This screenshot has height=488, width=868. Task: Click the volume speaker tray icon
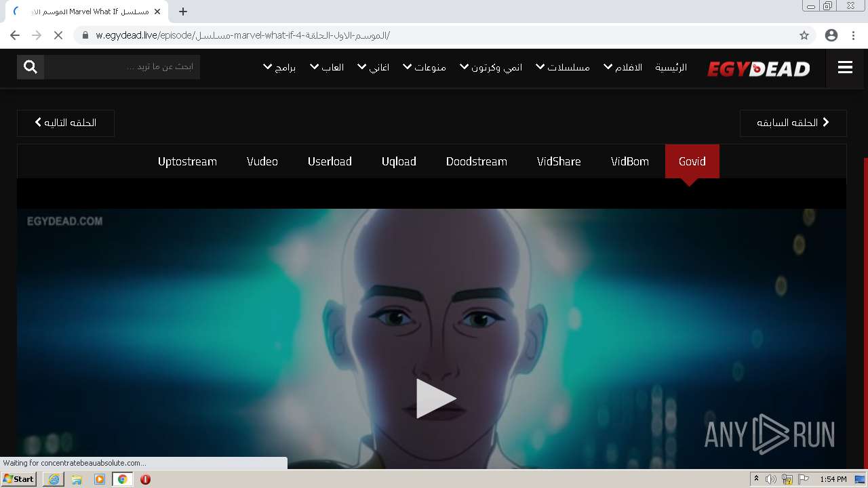tap(771, 479)
